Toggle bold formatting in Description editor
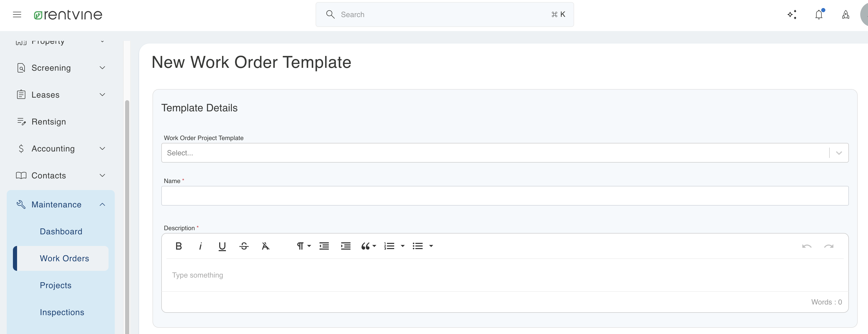 (179, 246)
